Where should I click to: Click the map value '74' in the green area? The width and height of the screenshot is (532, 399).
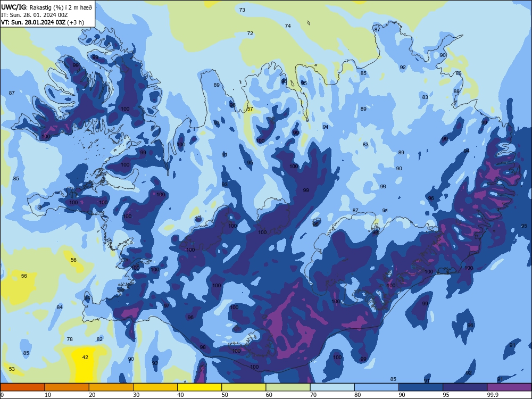coord(288,26)
